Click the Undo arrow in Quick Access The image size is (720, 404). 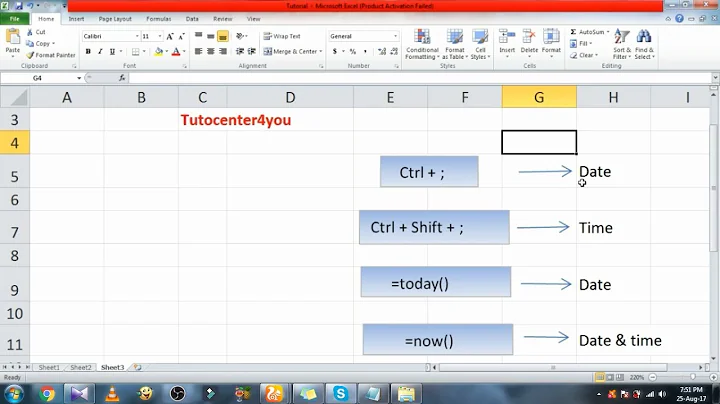pyautogui.click(x=30, y=6)
